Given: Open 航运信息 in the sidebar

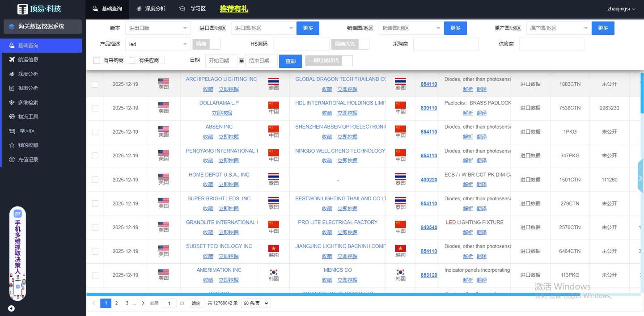Looking at the screenshot, I should [41, 59].
